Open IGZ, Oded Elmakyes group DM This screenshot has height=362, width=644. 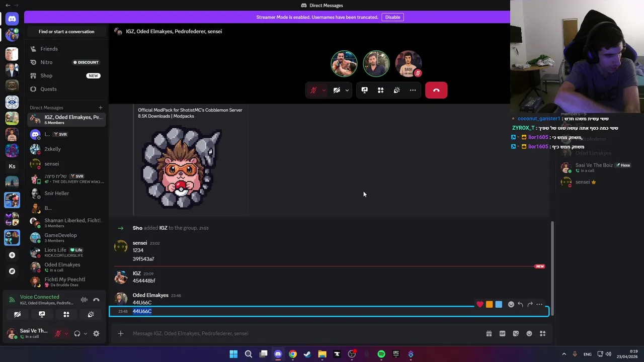tap(66, 120)
